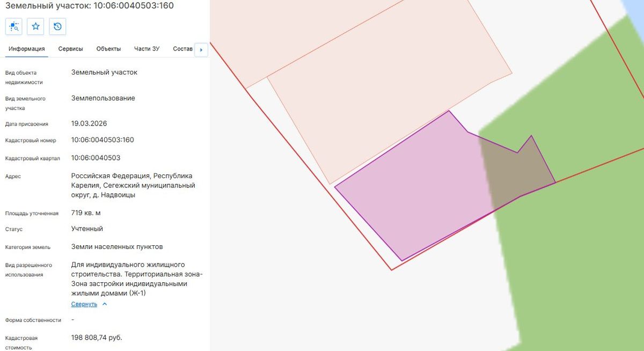Screen dimensions: 644x351
Task: Show more tabs with the arrow button
Action: 201,49
